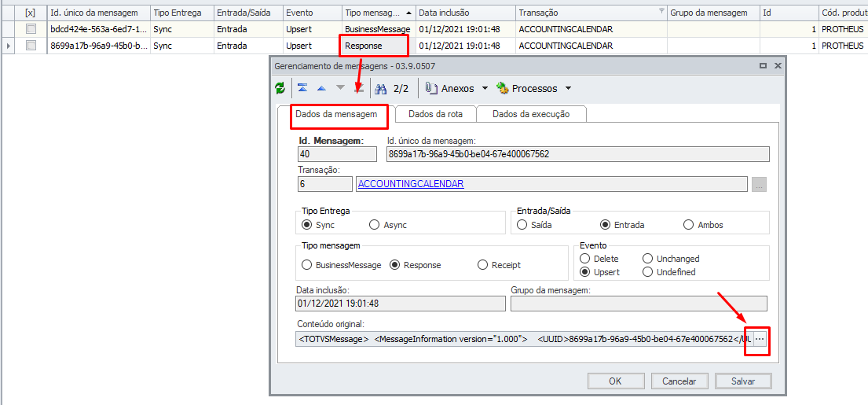The width and height of the screenshot is (868, 405).
Task: Select the Sync delivery type radio
Action: point(306,225)
